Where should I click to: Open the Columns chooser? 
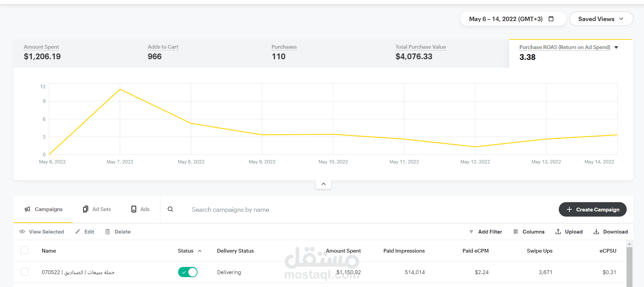[x=529, y=232]
